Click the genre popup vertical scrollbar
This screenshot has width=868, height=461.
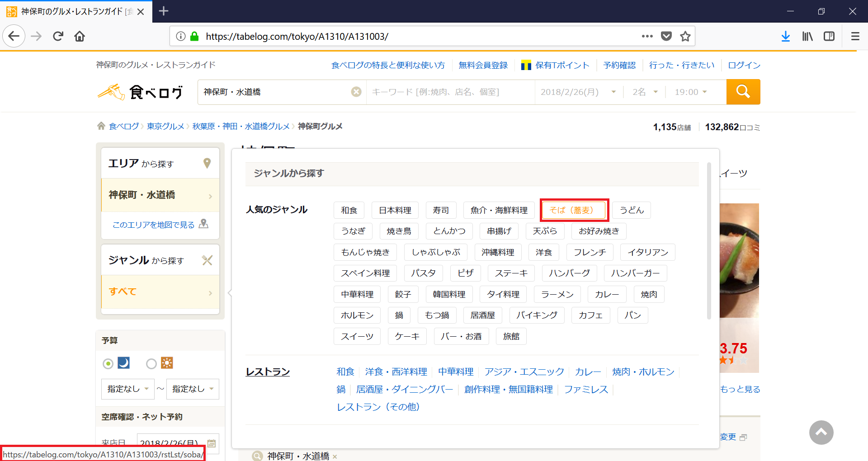[x=709, y=241]
